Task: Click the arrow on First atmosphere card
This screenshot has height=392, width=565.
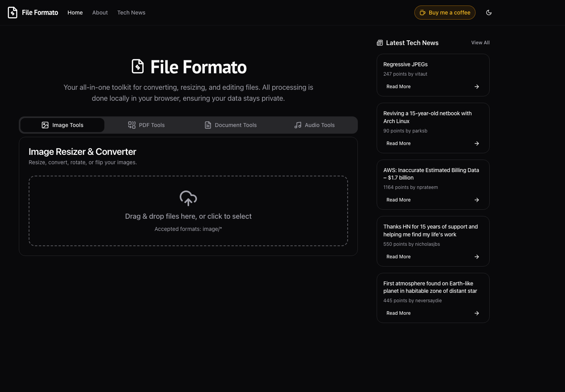Action: tap(477, 313)
